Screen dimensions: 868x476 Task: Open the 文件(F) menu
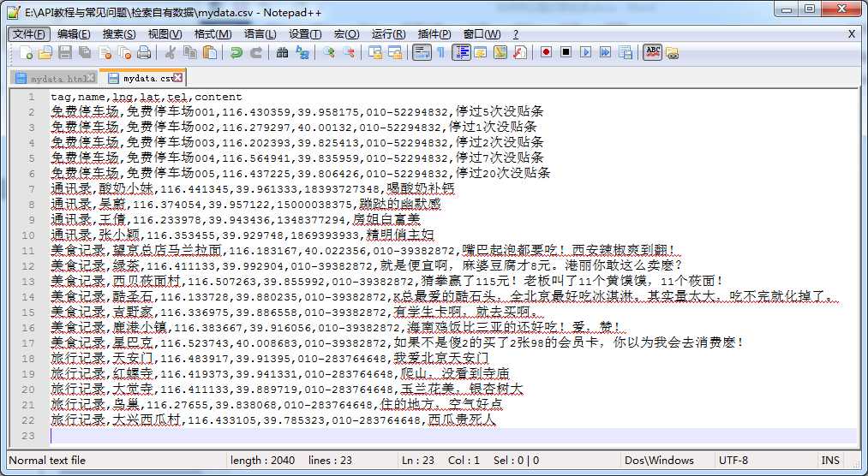click(29, 34)
